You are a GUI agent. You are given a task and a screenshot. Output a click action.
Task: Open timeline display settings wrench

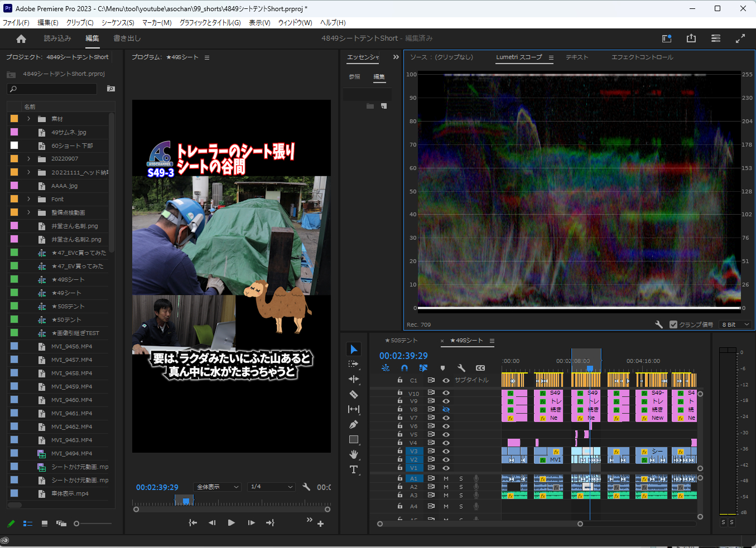pyautogui.click(x=461, y=368)
